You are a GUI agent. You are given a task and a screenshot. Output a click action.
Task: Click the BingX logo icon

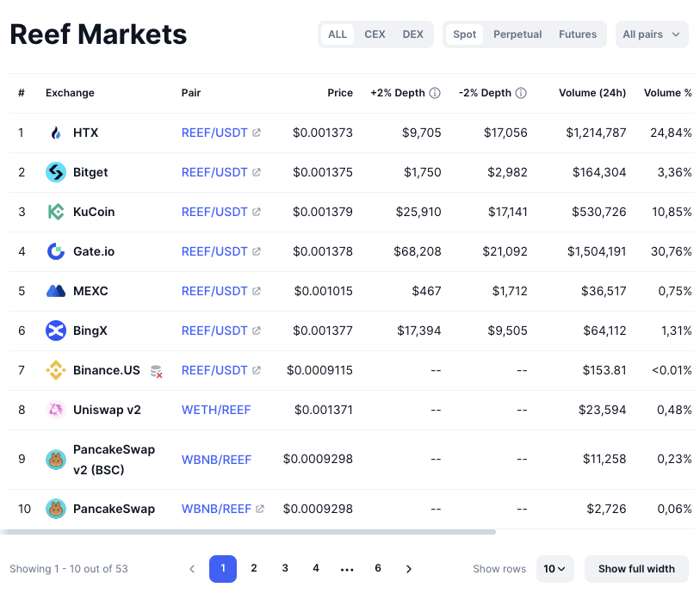pos(56,331)
